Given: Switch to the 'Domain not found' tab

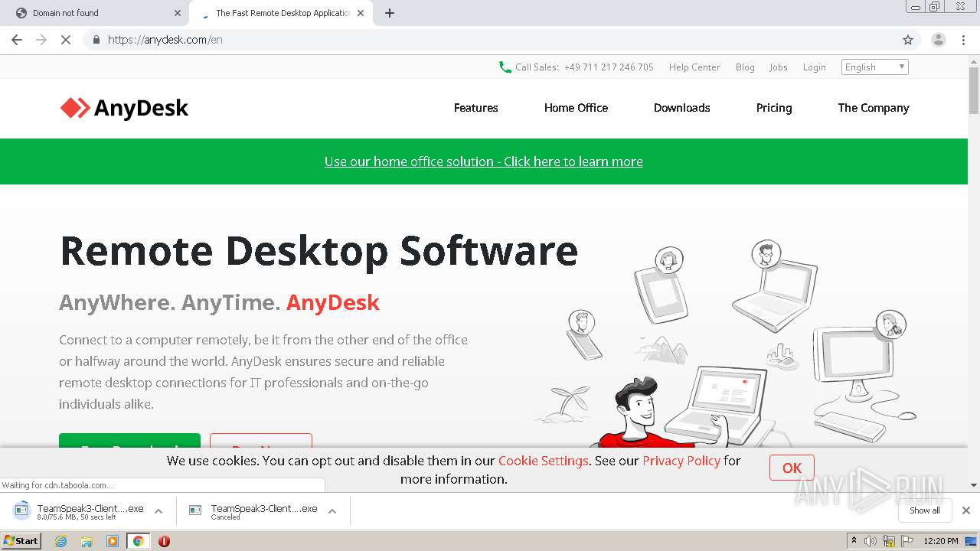Looking at the screenshot, I should point(95,13).
